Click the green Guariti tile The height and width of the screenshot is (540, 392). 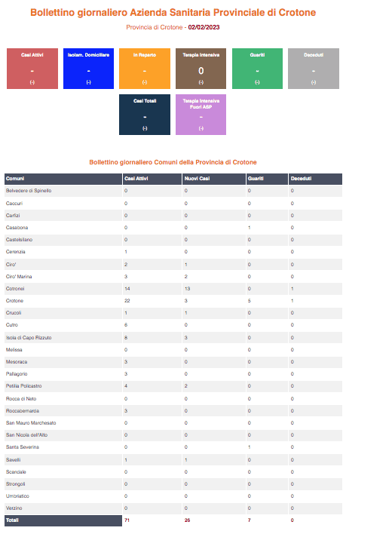pos(257,69)
